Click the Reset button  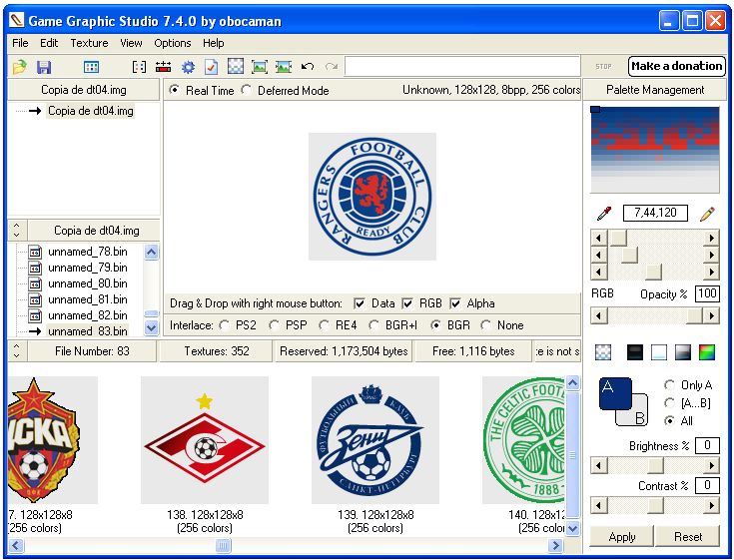688,537
